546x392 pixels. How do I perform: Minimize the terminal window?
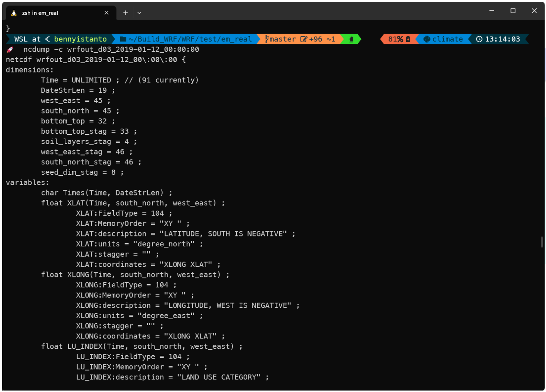tap(492, 11)
